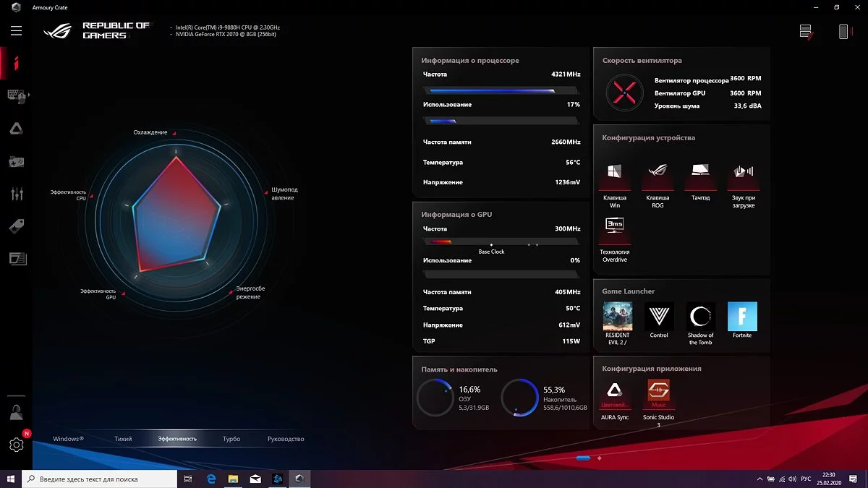Select the Руководство (Manual) mode
This screenshot has width=868, height=488.
pyautogui.click(x=286, y=439)
